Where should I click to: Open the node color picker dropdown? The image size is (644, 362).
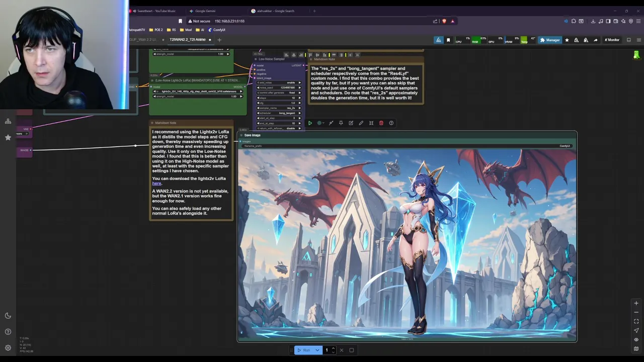320,123
